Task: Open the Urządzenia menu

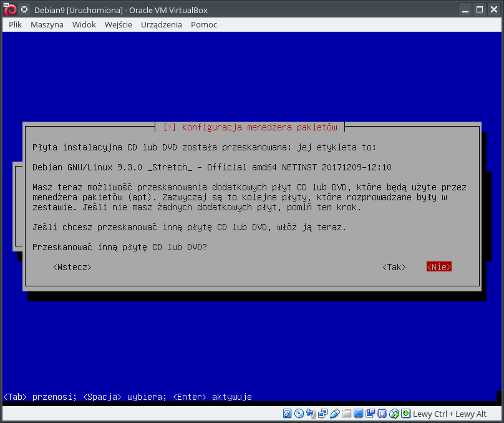Action: (161, 24)
